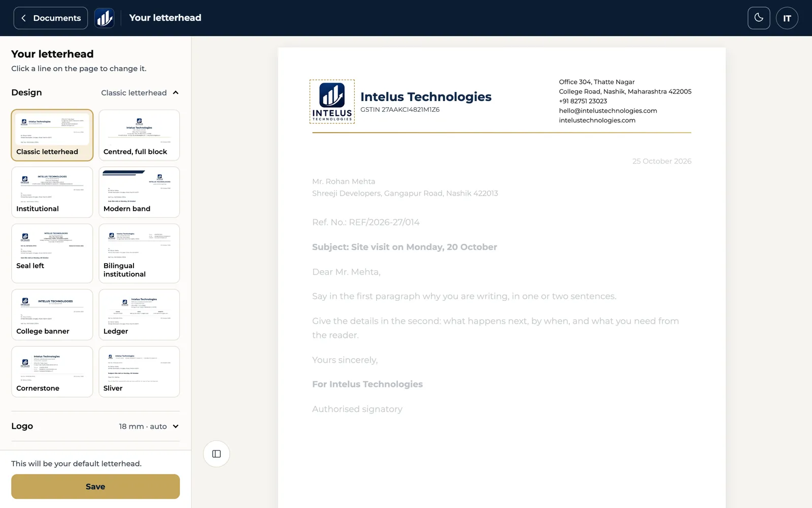Click the date 25 October 2026
812x508 pixels.
[x=662, y=161]
